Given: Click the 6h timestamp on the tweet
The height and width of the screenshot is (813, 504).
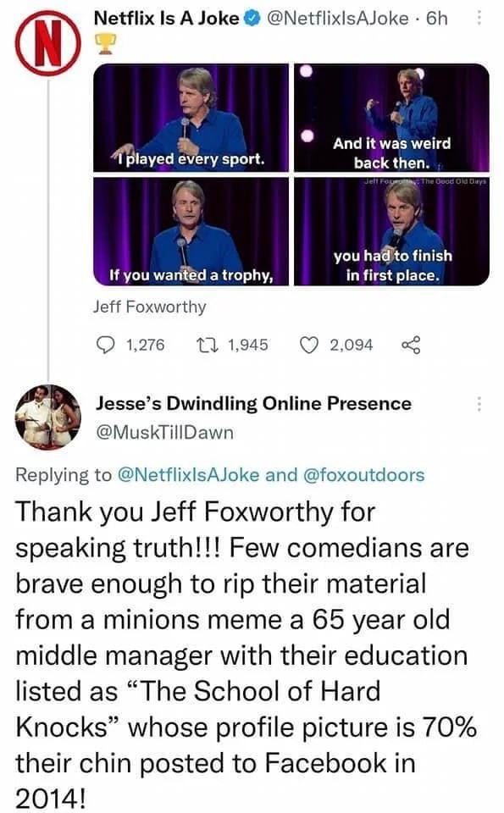Looking at the screenshot, I should pyautogui.click(x=436, y=19).
